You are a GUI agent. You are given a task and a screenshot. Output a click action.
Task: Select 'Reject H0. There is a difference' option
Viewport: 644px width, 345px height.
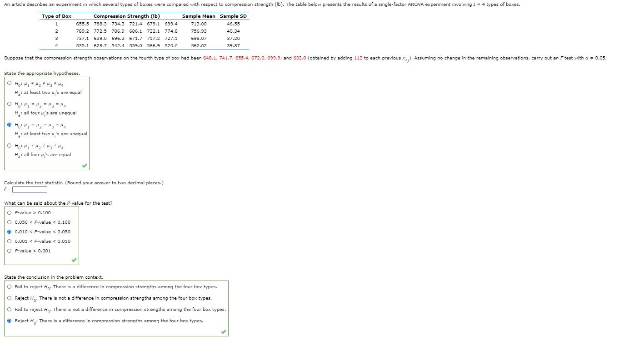click(10, 320)
